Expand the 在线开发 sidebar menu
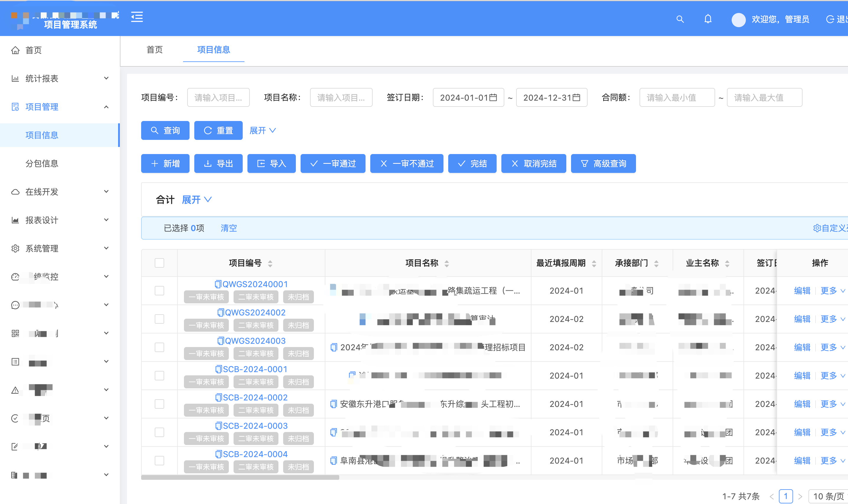This screenshot has width=848, height=504. click(106, 192)
